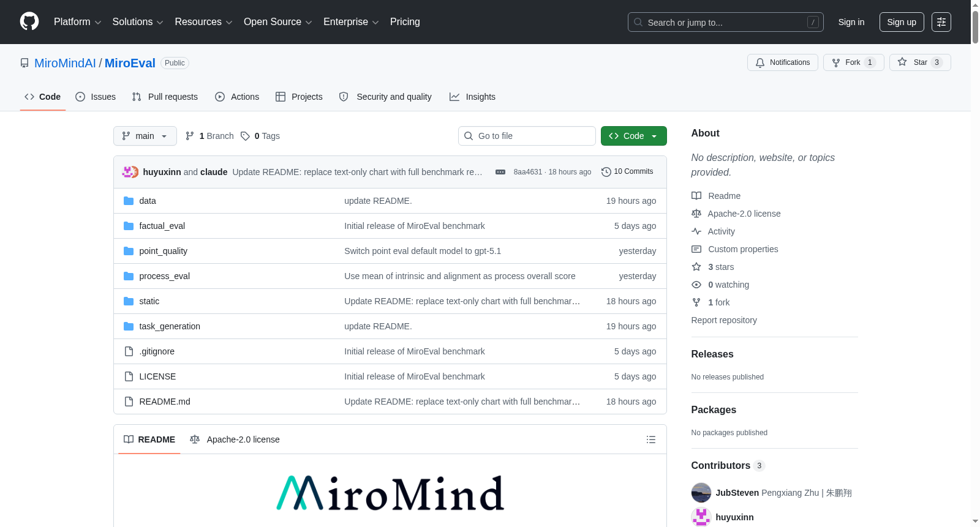Click the book icon beside Readme
980x527 pixels.
pyautogui.click(x=696, y=196)
